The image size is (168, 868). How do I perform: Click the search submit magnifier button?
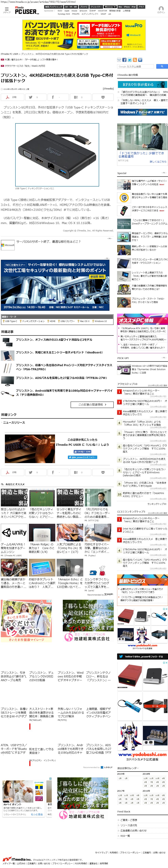(162, 66)
